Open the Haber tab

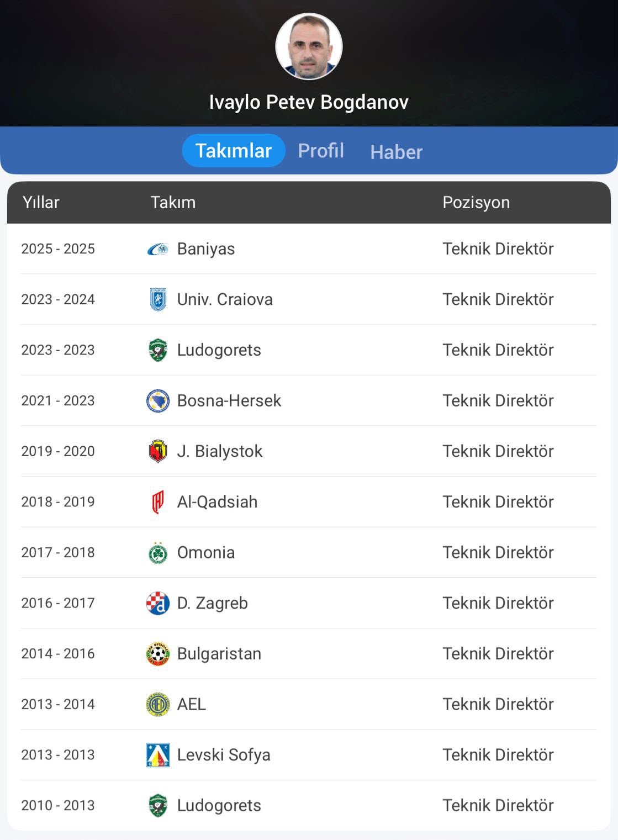[x=396, y=152]
